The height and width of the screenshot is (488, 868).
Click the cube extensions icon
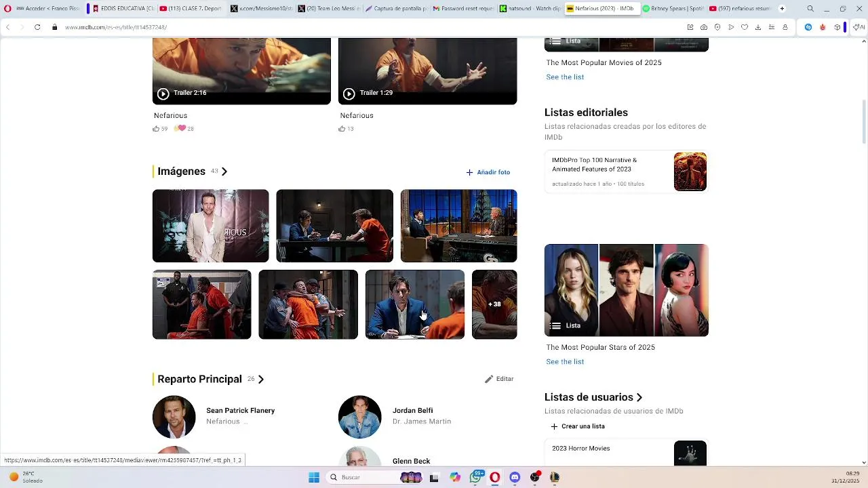click(837, 27)
